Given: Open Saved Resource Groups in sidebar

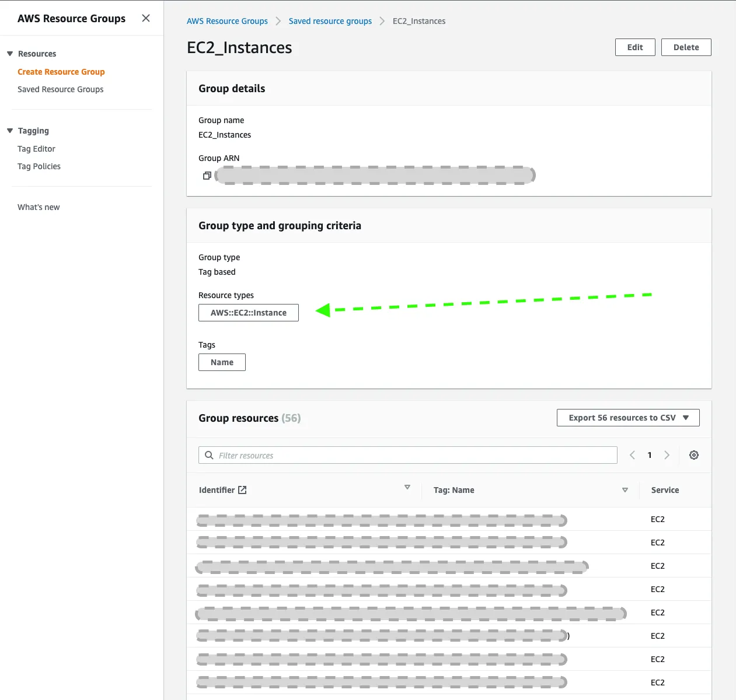Looking at the screenshot, I should [60, 89].
